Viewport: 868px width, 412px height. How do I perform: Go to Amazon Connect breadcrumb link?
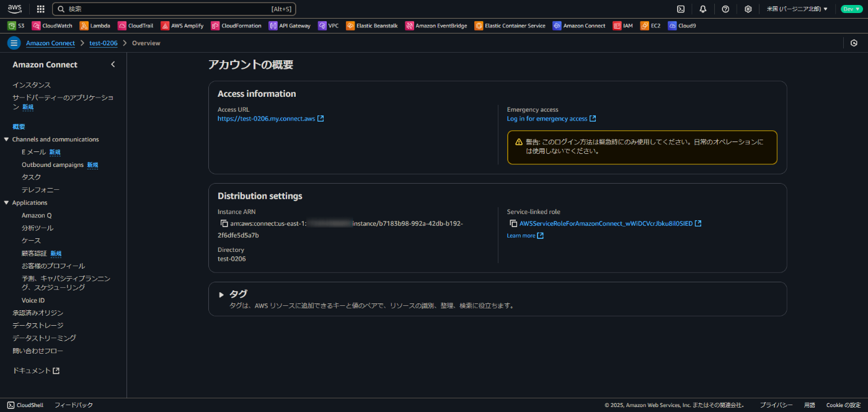click(50, 43)
